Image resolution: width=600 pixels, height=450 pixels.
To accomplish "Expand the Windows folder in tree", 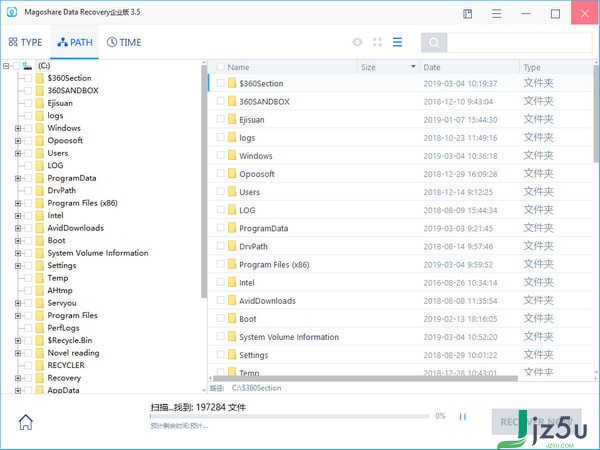I will [18, 128].
